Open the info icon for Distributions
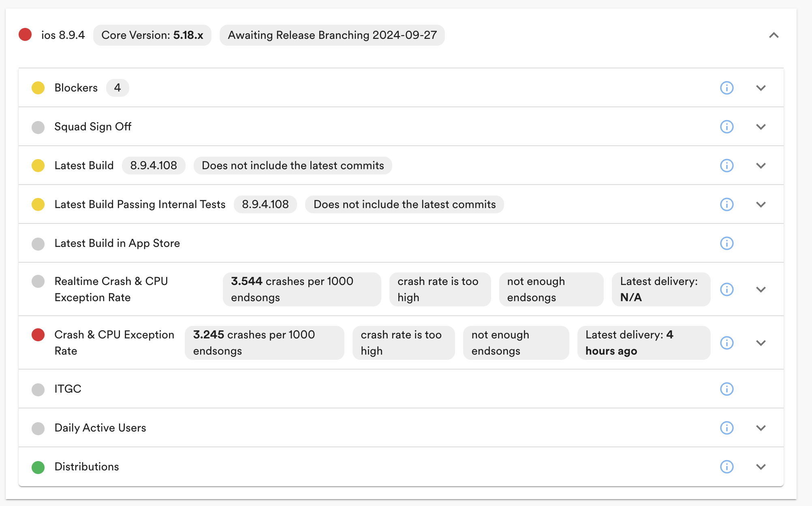This screenshot has height=506, width=812. pyautogui.click(x=727, y=467)
